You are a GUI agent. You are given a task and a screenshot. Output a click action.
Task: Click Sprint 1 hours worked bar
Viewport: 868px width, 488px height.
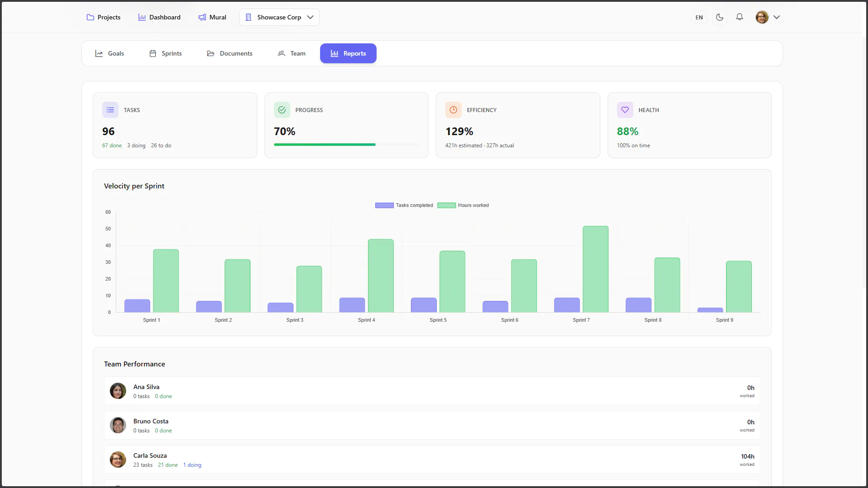pos(166,281)
